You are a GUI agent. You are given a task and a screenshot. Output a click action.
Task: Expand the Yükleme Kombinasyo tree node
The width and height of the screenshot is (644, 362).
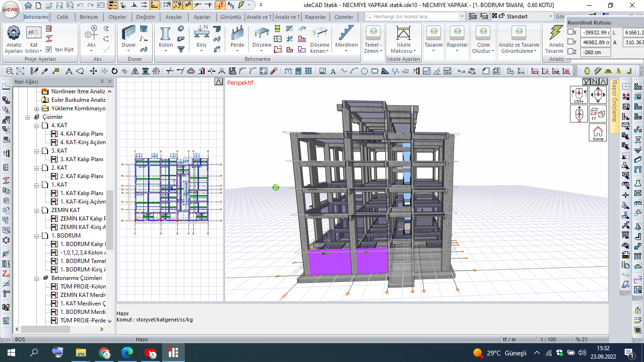pos(36,108)
